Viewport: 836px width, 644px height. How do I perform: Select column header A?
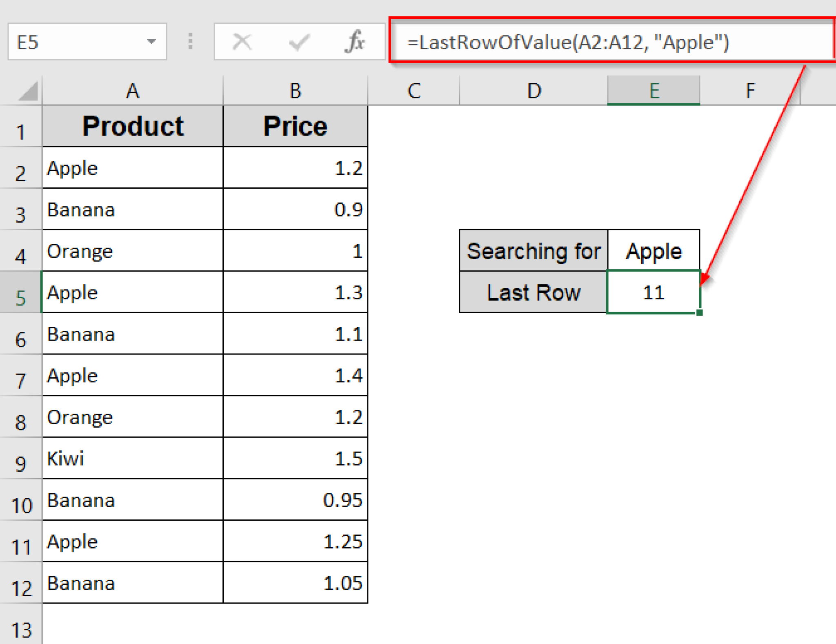[x=132, y=91]
